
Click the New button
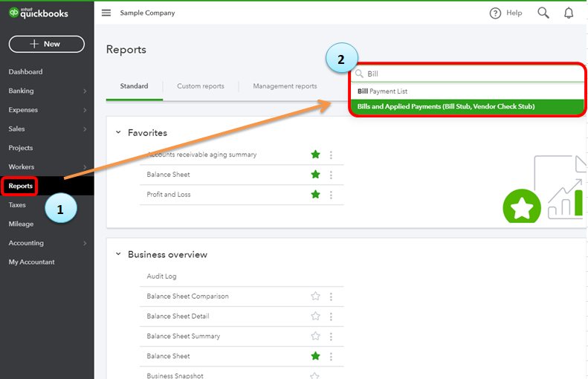point(46,44)
